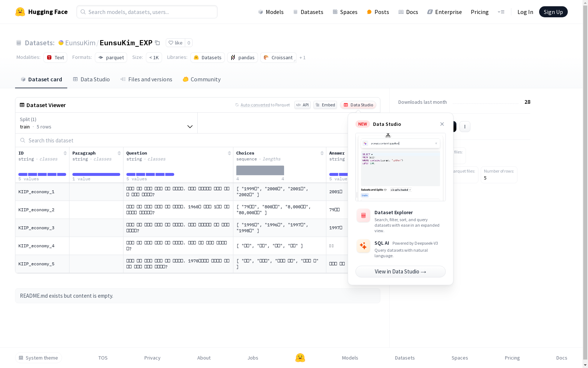The image size is (588, 368).
Task: Select the KIIP_economy_5 row ID cell
Action: pos(42,264)
